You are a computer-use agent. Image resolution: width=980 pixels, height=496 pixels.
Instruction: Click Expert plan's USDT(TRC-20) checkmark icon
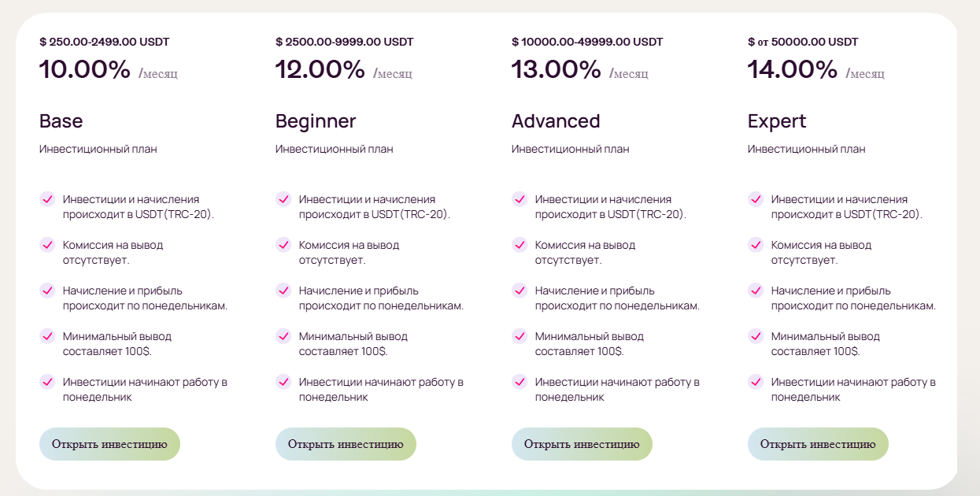coord(756,199)
